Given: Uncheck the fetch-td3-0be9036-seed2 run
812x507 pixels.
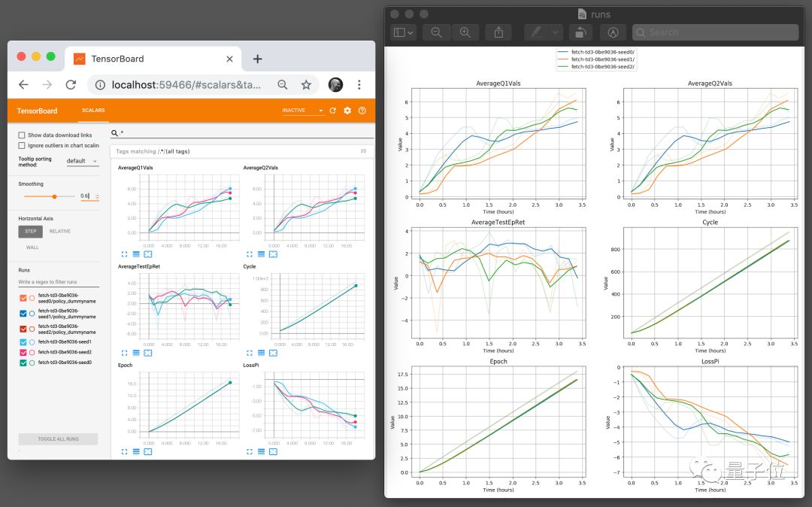Looking at the screenshot, I should point(23,352).
